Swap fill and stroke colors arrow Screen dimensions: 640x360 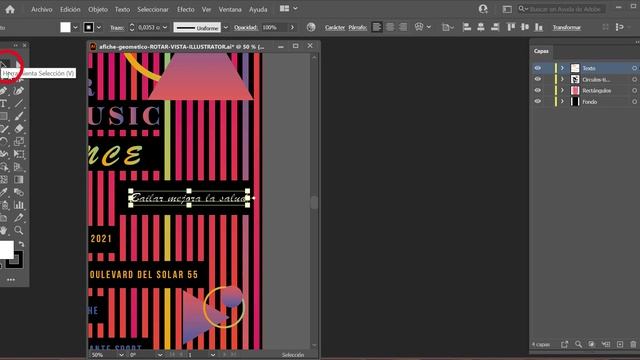pos(21,244)
